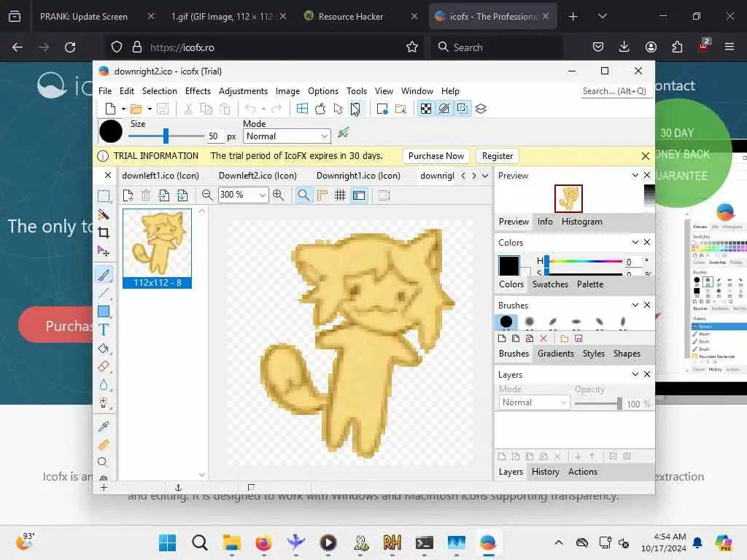
Task: Select the rectangular marquee selection tool
Action: tap(104, 196)
